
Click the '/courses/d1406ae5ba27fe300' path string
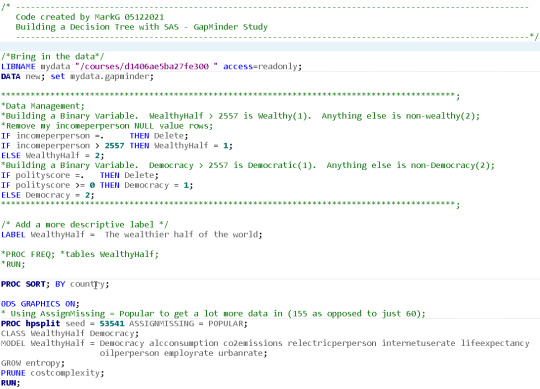pos(146,66)
